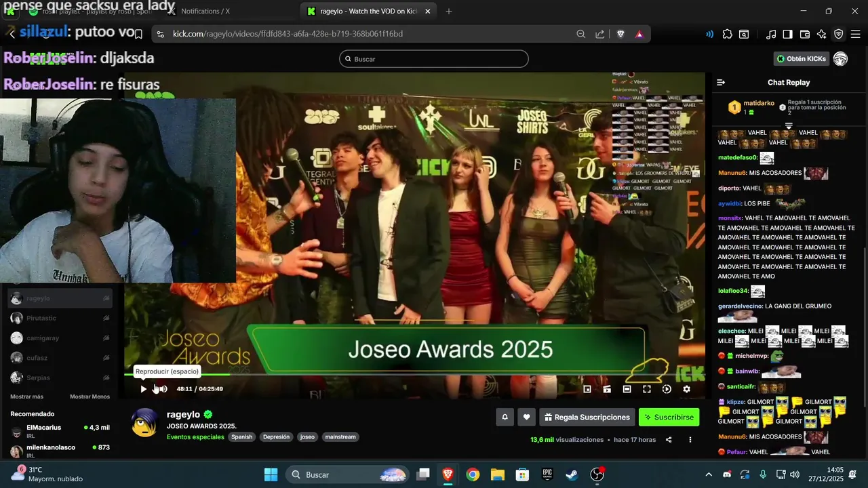Click the Regala Suscripciones button
The width and height of the screenshot is (868, 488).
pos(587,418)
